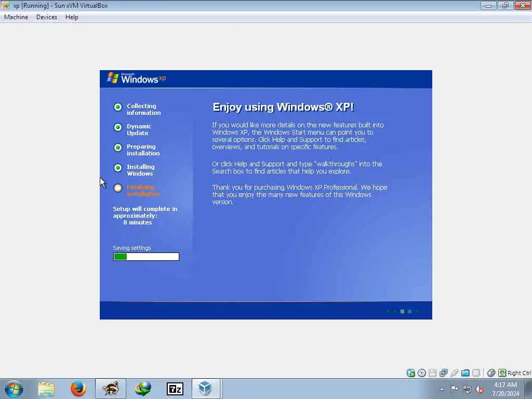Restore down the VirtualBox window
Screen dimensions: 532x399
coord(506,5)
